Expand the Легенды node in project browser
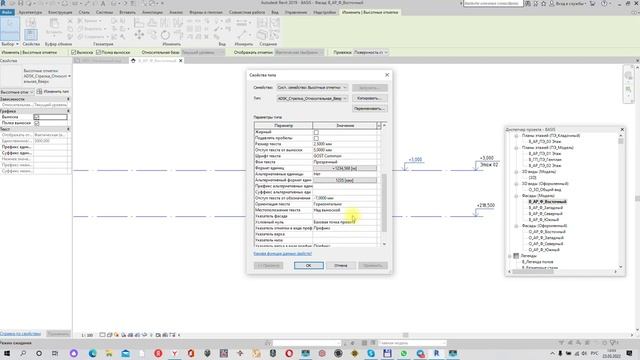The height and width of the screenshot is (360, 640). coord(509,256)
